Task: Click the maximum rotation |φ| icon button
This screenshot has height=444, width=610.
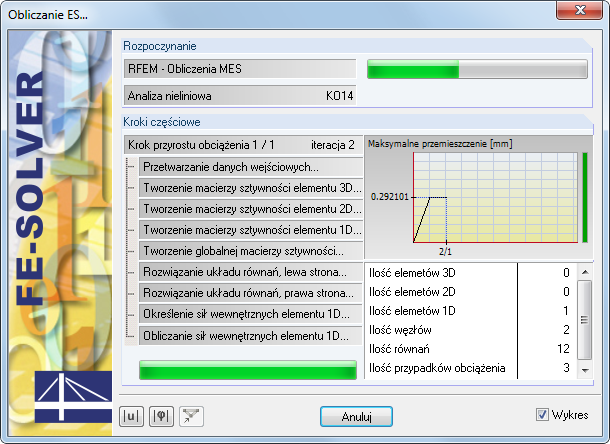Action: 161,416
